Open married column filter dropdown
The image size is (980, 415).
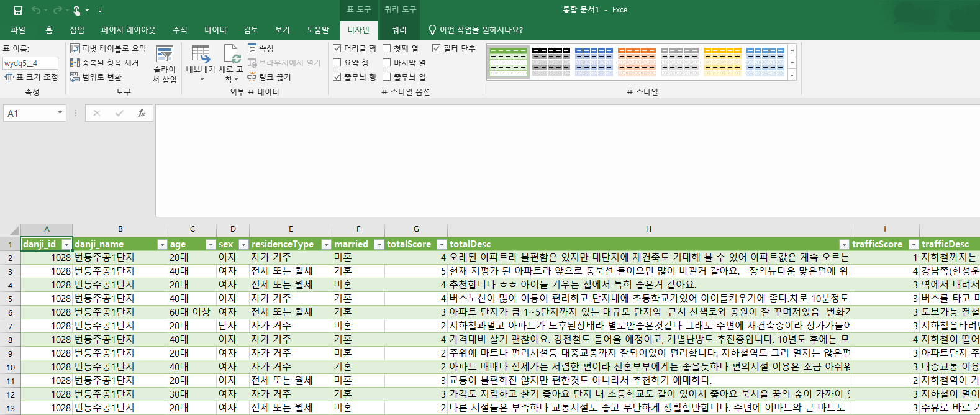[379, 245]
